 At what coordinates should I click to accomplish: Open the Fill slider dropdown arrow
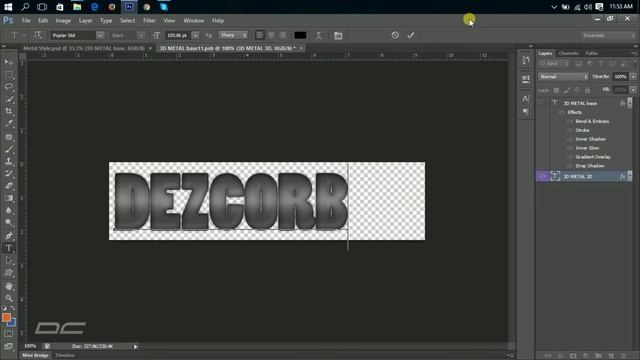633,90
